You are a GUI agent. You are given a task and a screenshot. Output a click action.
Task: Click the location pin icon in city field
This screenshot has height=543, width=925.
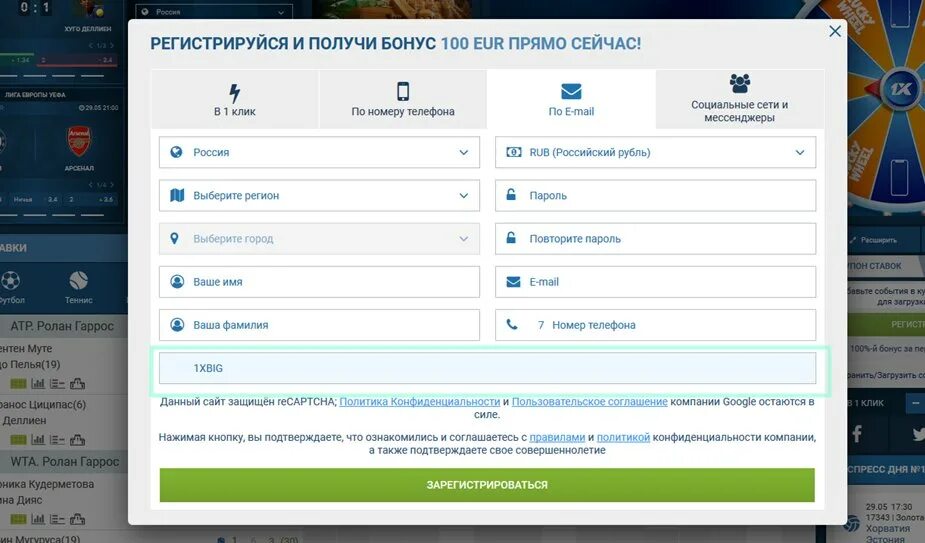click(174, 238)
